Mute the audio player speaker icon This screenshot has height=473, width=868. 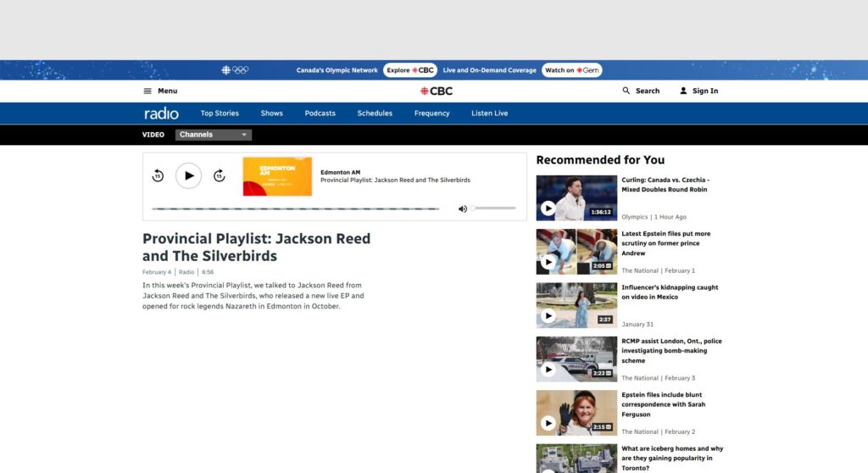[462, 209]
